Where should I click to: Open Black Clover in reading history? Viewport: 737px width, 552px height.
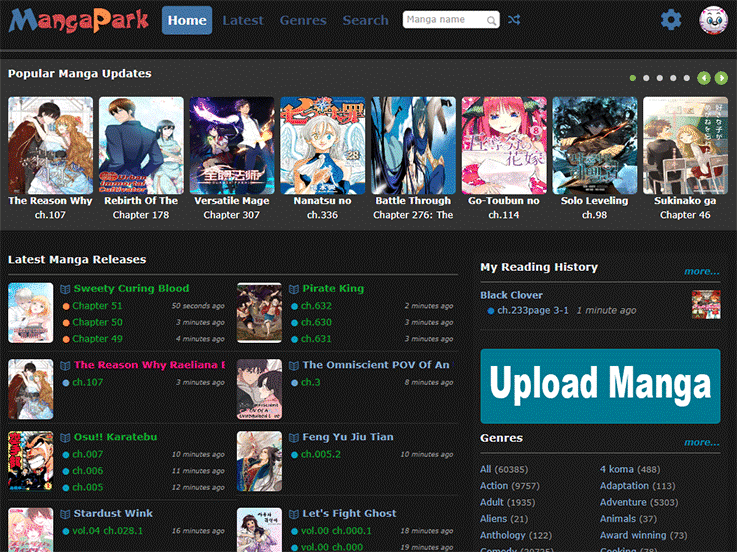(x=511, y=295)
